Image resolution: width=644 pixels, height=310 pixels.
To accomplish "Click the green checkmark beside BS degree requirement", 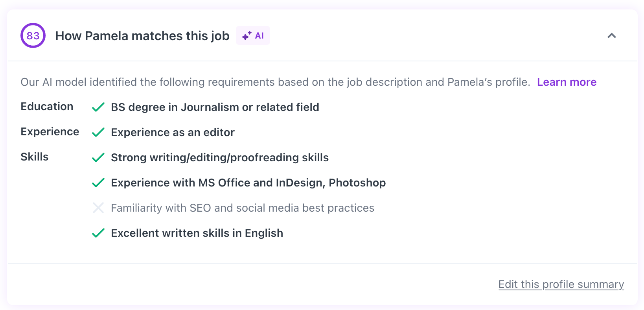I will (98, 107).
